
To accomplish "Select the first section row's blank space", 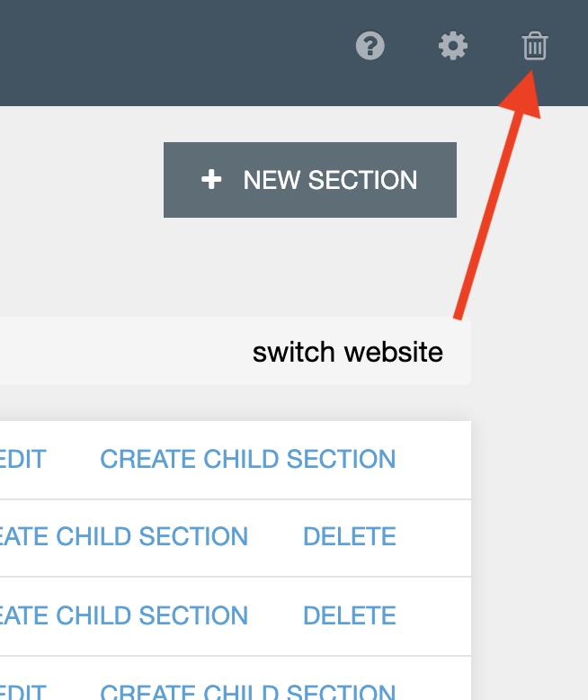I will [x=433, y=460].
